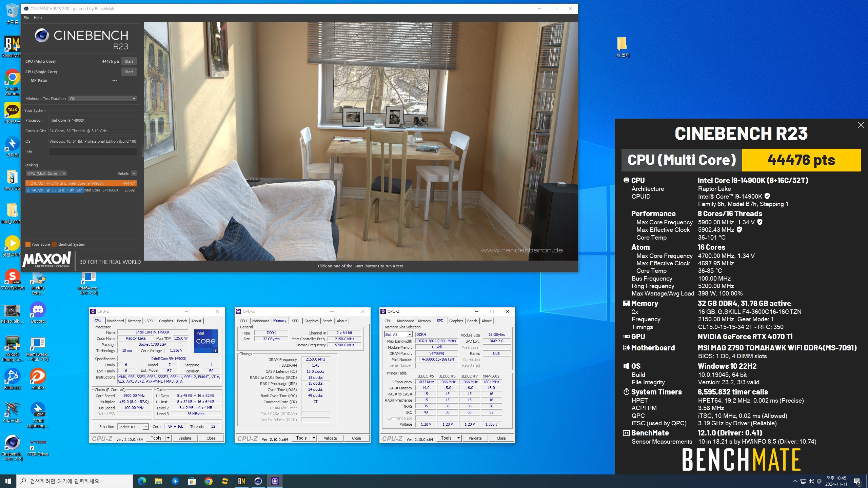The width and height of the screenshot is (868, 488).
Task: Click Validate in the CPU-Z SPD window
Action: pos(475,438)
